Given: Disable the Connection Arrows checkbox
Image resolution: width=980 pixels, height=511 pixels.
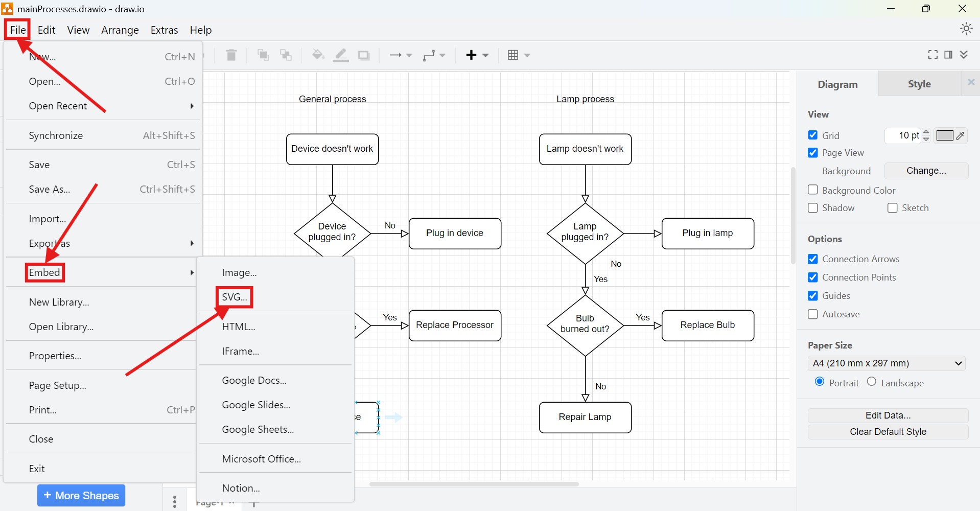Looking at the screenshot, I should [x=813, y=259].
